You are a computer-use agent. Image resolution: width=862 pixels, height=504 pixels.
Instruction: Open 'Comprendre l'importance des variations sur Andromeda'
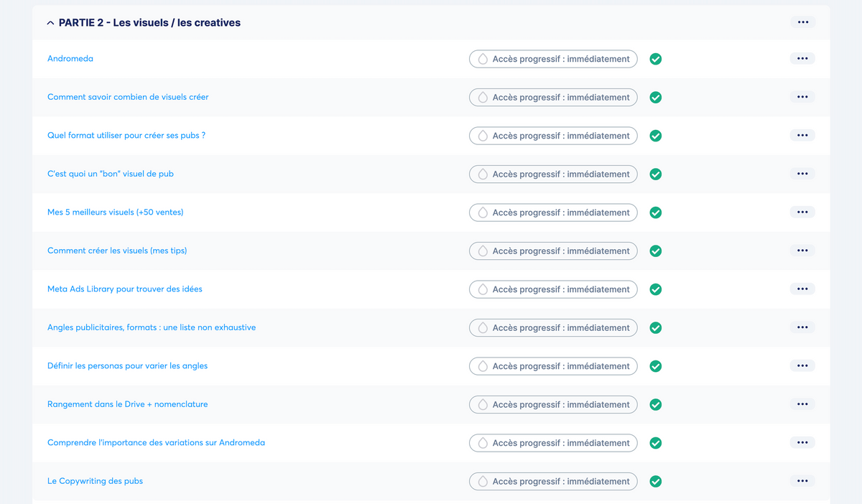156,443
